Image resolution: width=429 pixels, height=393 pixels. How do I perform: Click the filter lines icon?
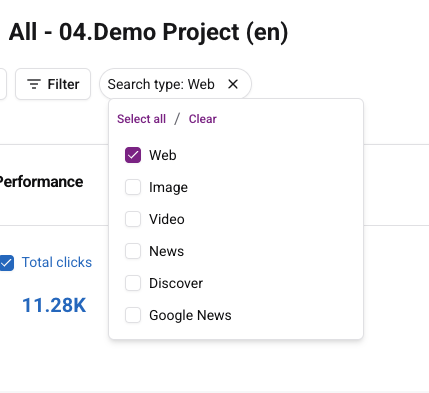coord(34,84)
